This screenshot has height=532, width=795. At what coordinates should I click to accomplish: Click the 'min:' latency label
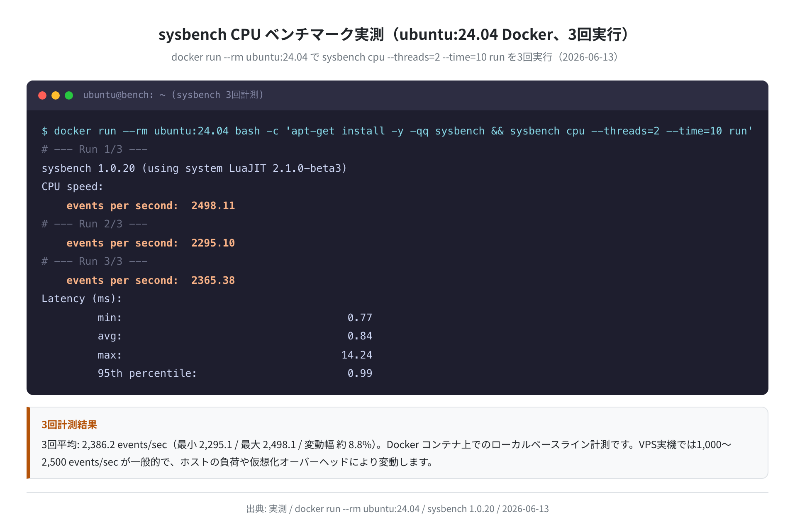click(110, 318)
